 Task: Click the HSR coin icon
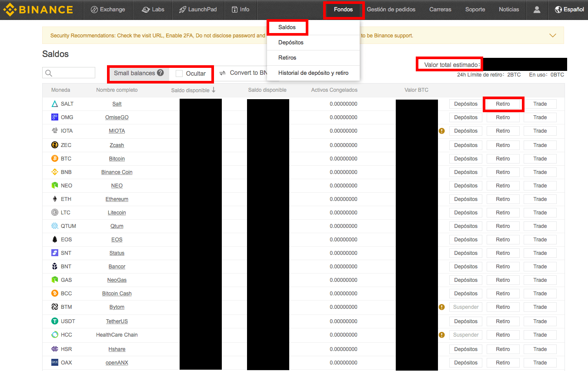coord(55,349)
